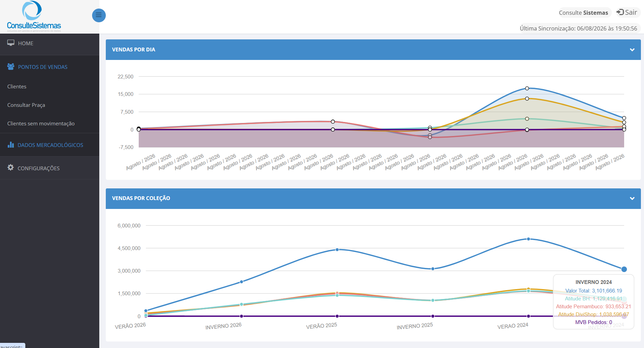The width and height of the screenshot is (644, 348).
Task: Click the HOME monitor icon
Action: click(11, 43)
